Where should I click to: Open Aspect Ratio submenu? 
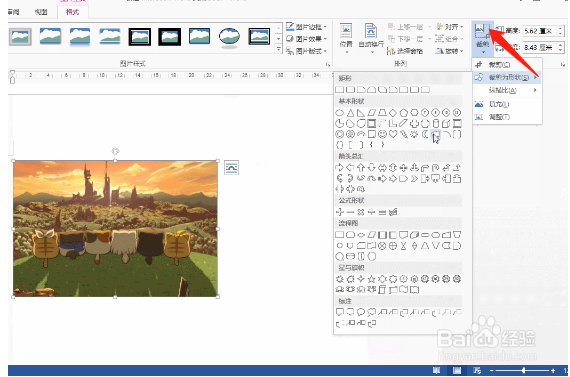point(507,90)
